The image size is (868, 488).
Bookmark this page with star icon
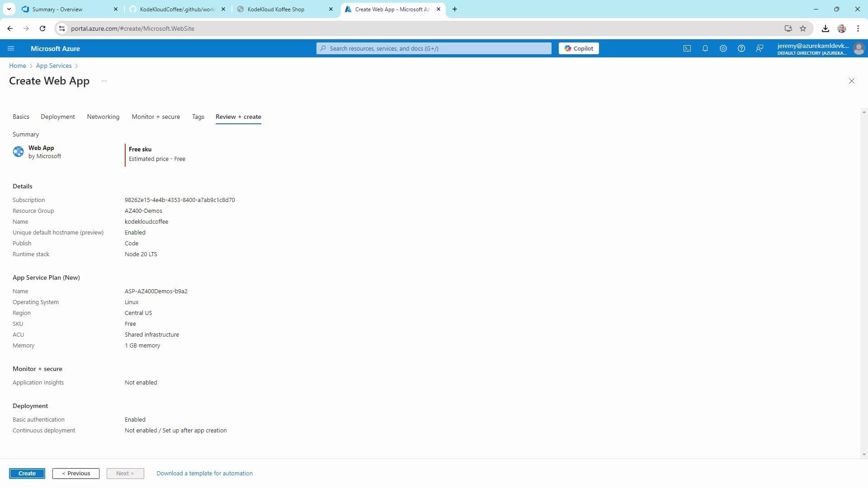coord(803,28)
